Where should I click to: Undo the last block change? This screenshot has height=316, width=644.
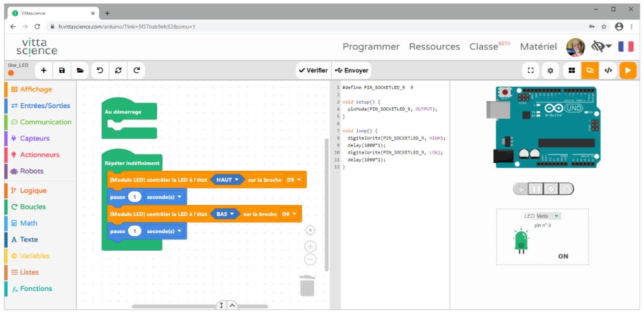click(x=99, y=70)
